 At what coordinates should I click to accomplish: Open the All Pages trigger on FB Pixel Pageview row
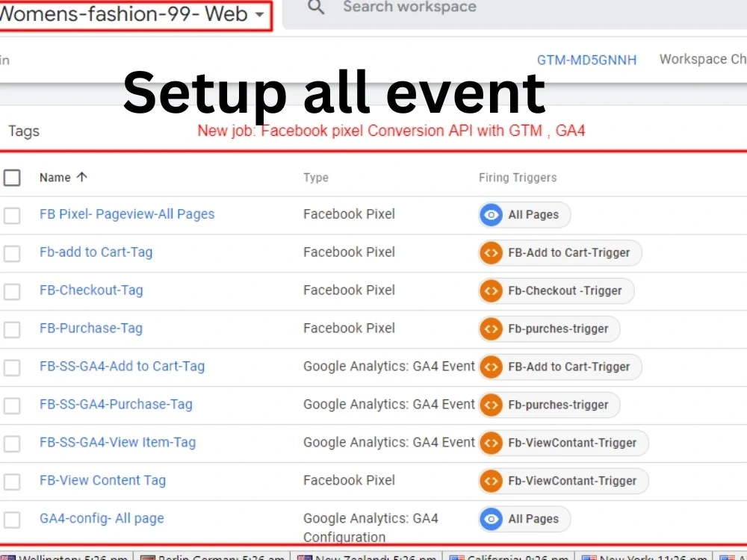524,215
